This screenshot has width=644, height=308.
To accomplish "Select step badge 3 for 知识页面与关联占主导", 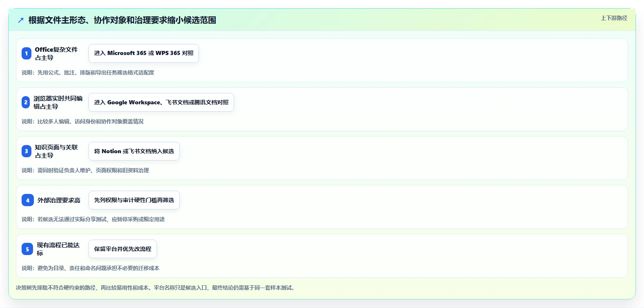I will click(x=27, y=151).
